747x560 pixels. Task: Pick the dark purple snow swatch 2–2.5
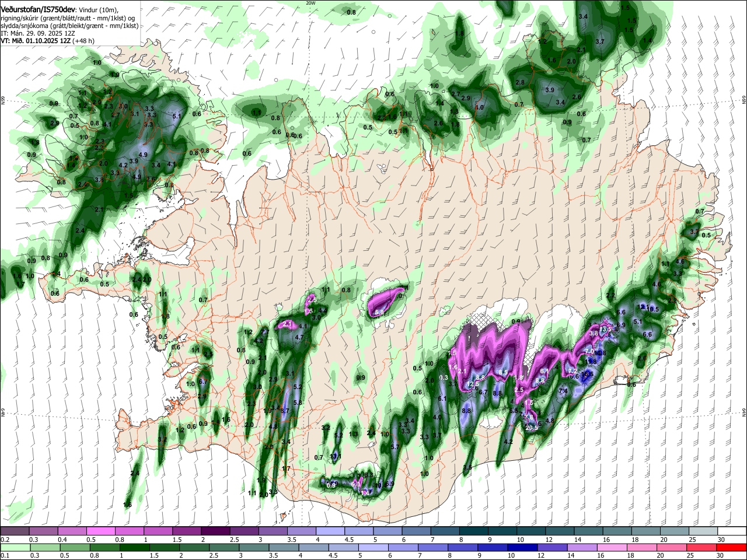click(215, 531)
